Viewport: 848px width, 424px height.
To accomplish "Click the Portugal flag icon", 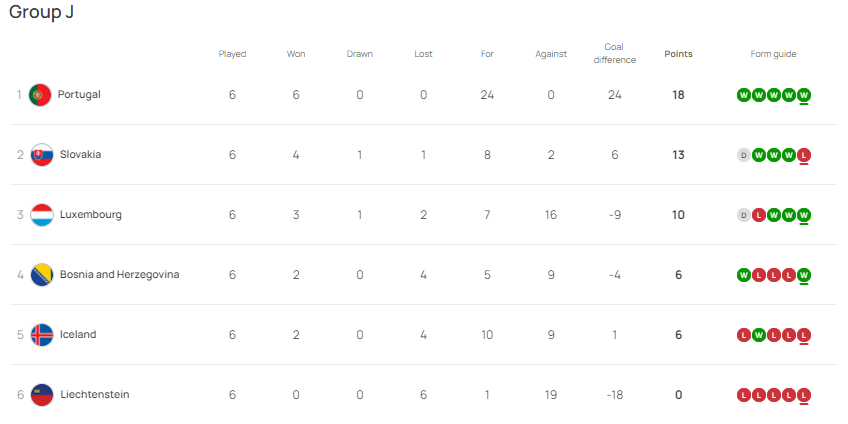I will coord(40,95).
